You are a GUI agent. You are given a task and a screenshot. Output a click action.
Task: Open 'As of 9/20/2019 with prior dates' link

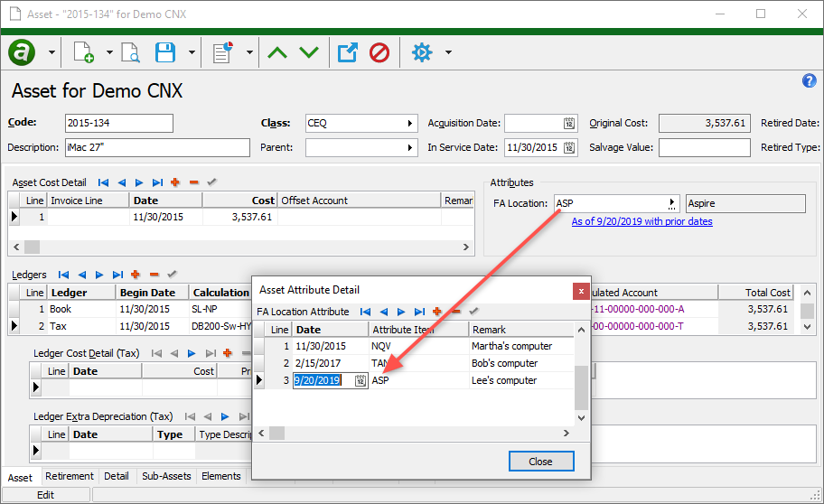(641, 221)
